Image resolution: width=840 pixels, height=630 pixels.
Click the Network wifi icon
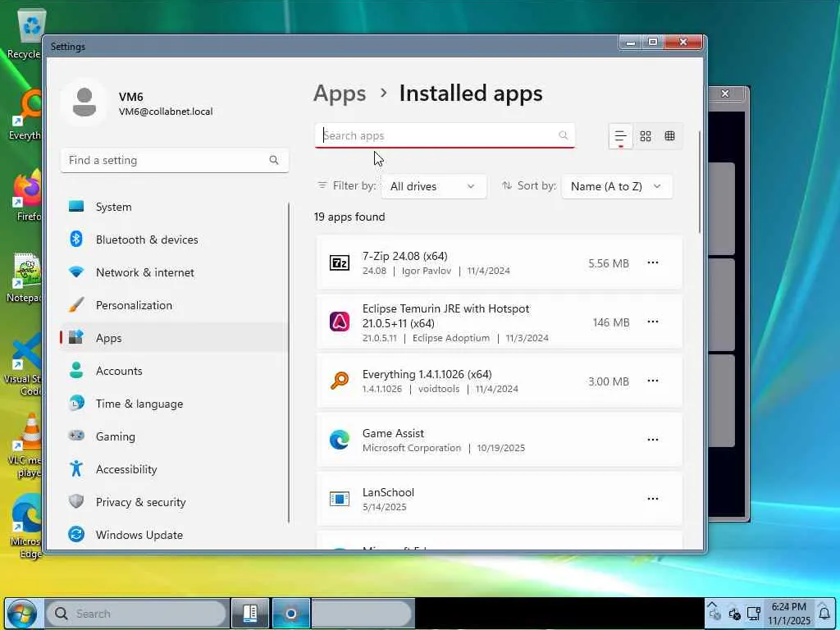click(x=76, y=272)
